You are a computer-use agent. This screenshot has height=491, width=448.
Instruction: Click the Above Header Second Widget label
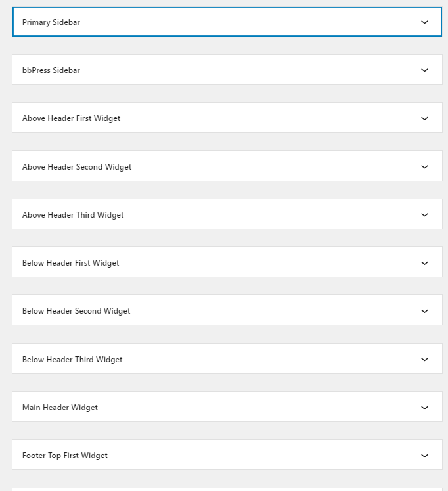tap(77, 167)
